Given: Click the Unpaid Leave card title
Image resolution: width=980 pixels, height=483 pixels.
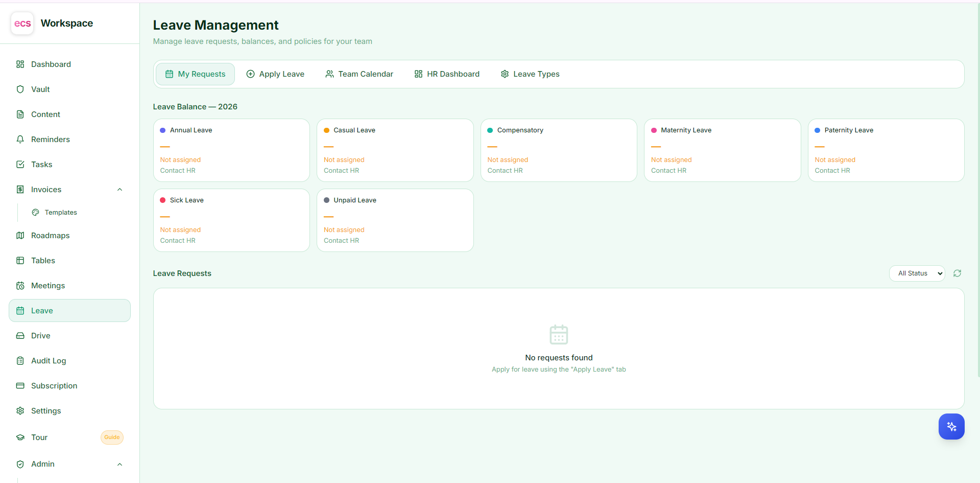Looking at the screenshot, I should (x=355, y=200).
